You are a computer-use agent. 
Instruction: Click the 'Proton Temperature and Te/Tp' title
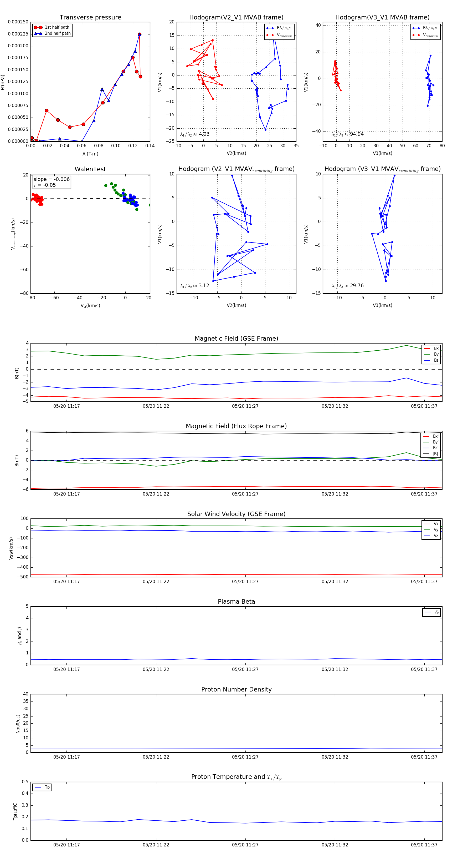click(x=236, y=777)
